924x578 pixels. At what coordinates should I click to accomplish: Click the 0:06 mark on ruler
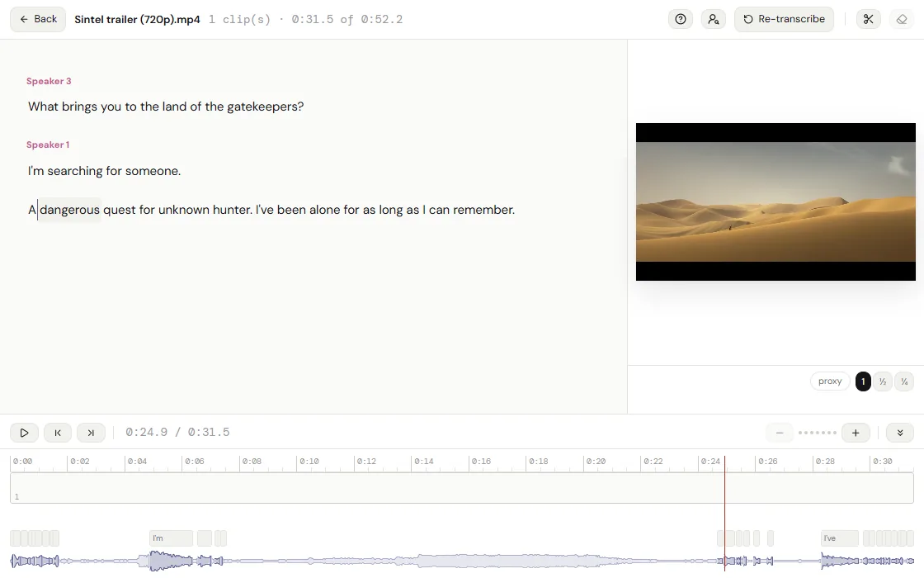(x=194, y=462)
